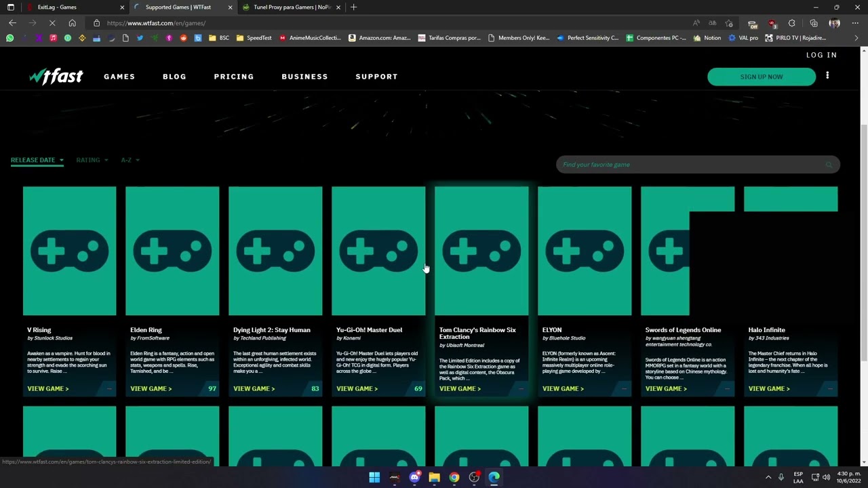Open the GAMES menu item
Image resolution: width=868 pixels, height=488 pixels.
pyautogui.click(x=119, y=77)
